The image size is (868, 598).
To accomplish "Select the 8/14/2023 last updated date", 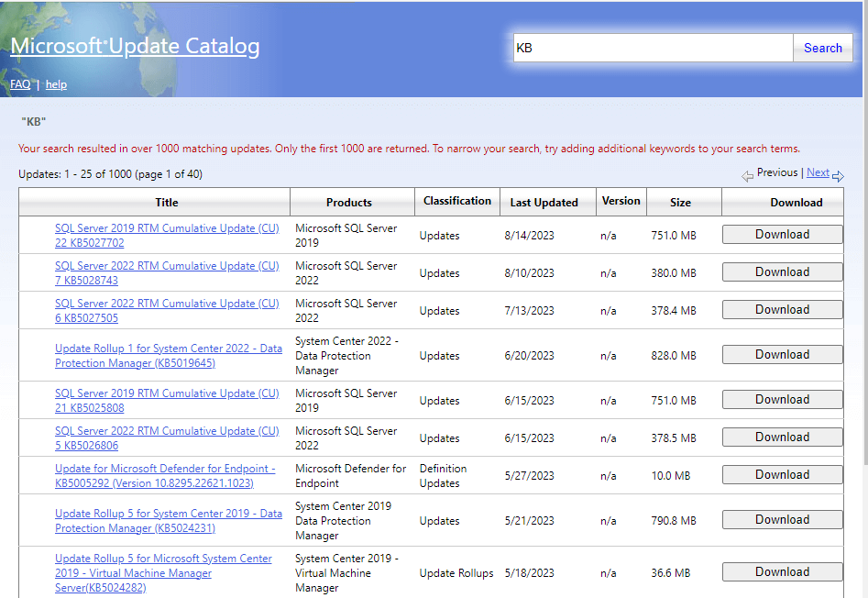I will point(529,236).
